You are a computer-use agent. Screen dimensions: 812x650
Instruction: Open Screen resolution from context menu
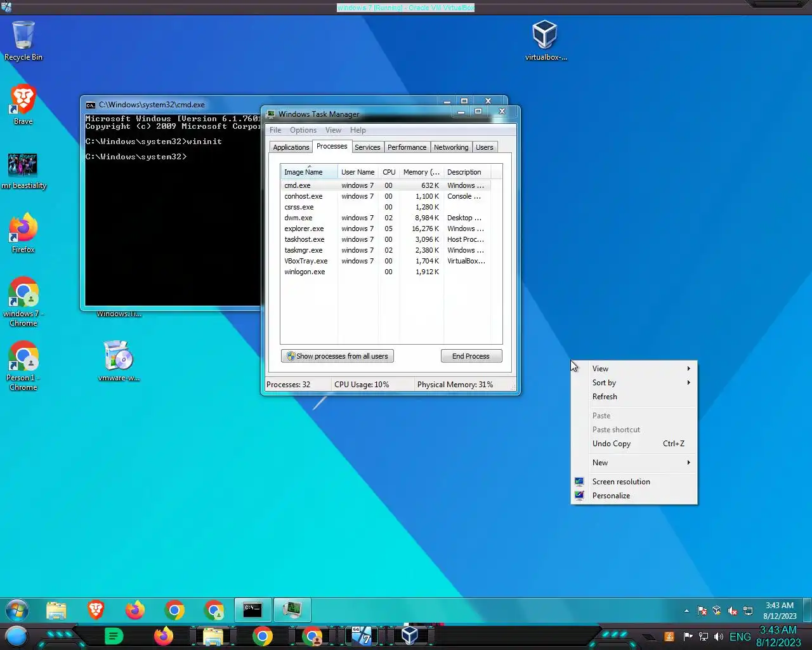coord(634,482)
